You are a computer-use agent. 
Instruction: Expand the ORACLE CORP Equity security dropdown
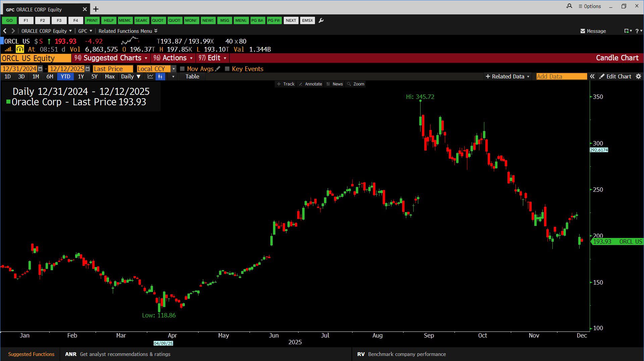[47, 31]
